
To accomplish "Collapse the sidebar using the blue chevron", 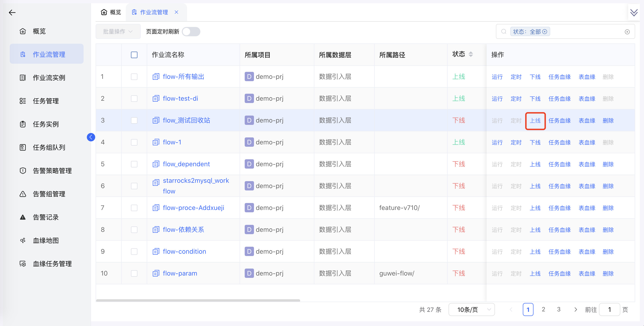I will coord(91,137).
